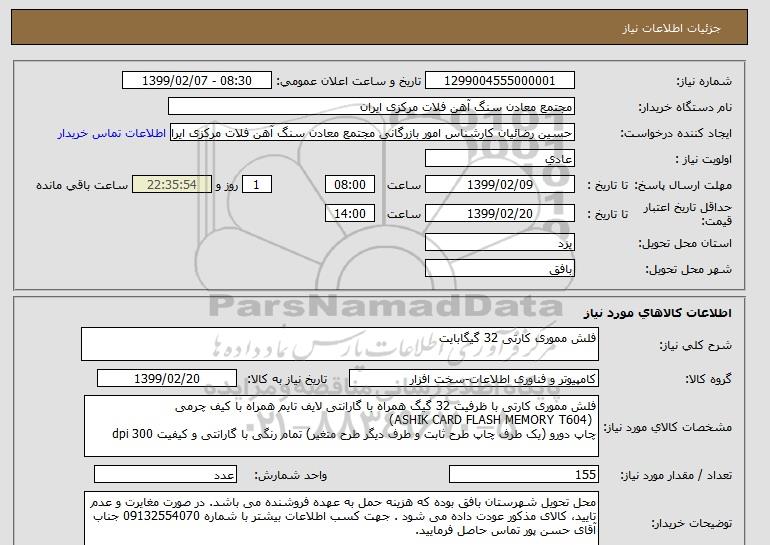Click label شهر محل تحویل

(688, 269)
